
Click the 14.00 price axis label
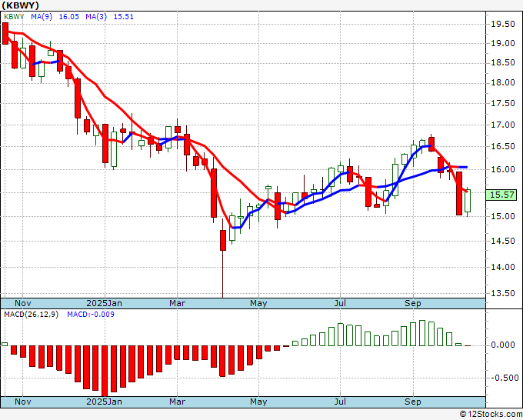(503, 267)
